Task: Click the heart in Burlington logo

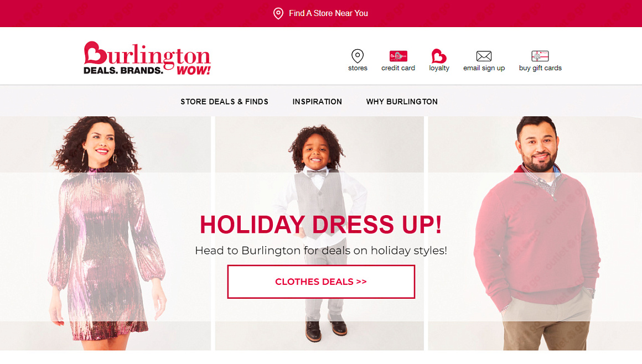Action: (95, 53)
